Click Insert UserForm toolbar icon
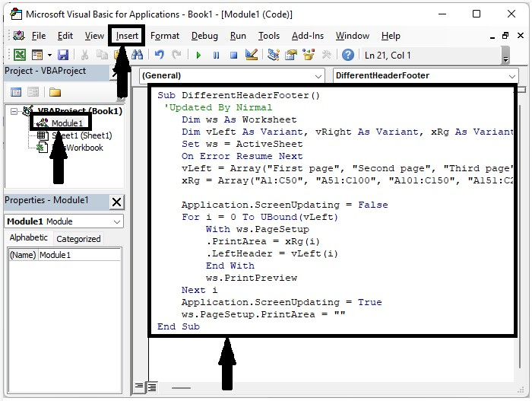 [x=37, y=55]
